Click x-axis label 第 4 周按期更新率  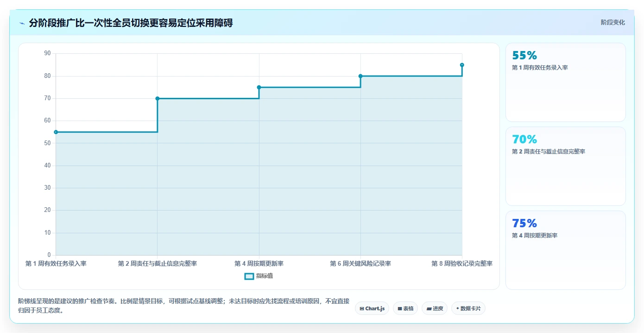(x=259, y=263)
